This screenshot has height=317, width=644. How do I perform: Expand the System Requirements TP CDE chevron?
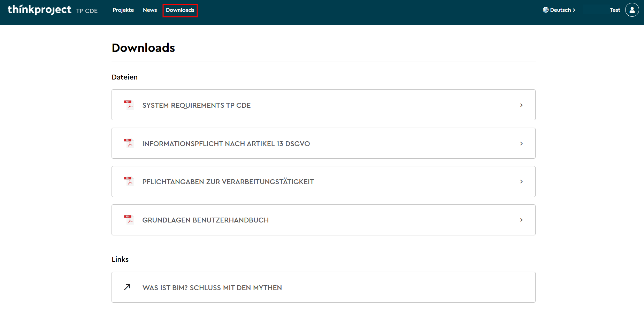pos(521,105)
